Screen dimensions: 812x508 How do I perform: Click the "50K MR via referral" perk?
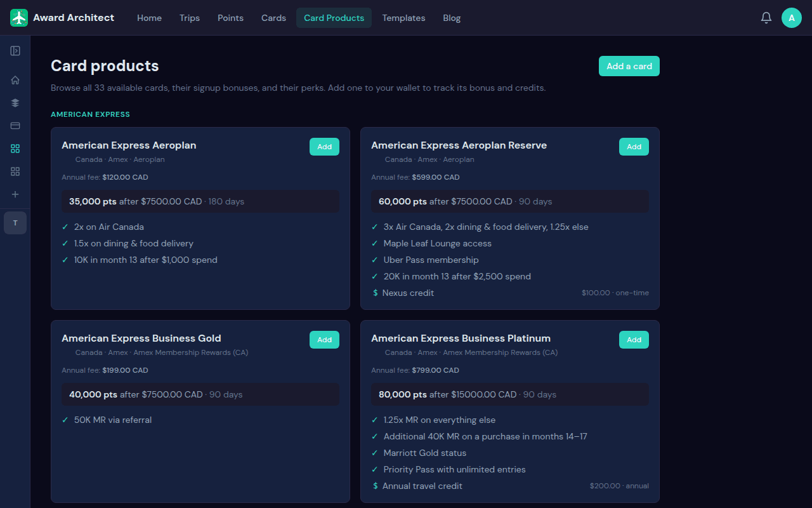113,420
